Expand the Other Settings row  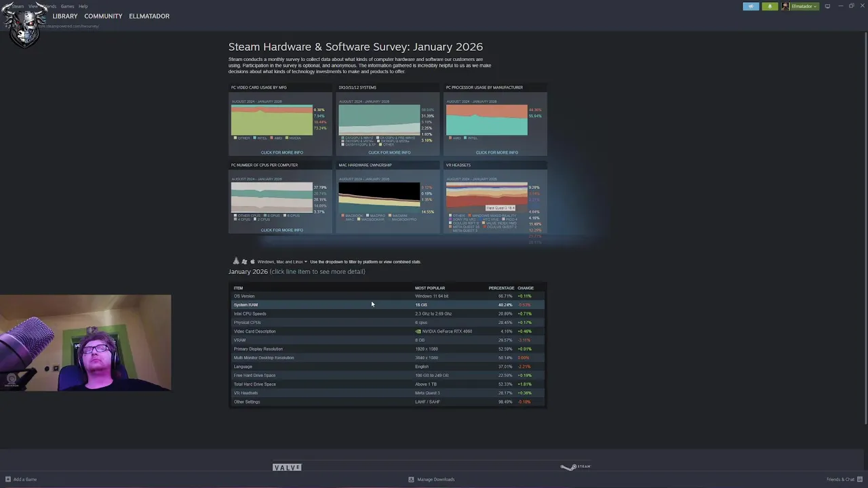click(x=387, y=402)
